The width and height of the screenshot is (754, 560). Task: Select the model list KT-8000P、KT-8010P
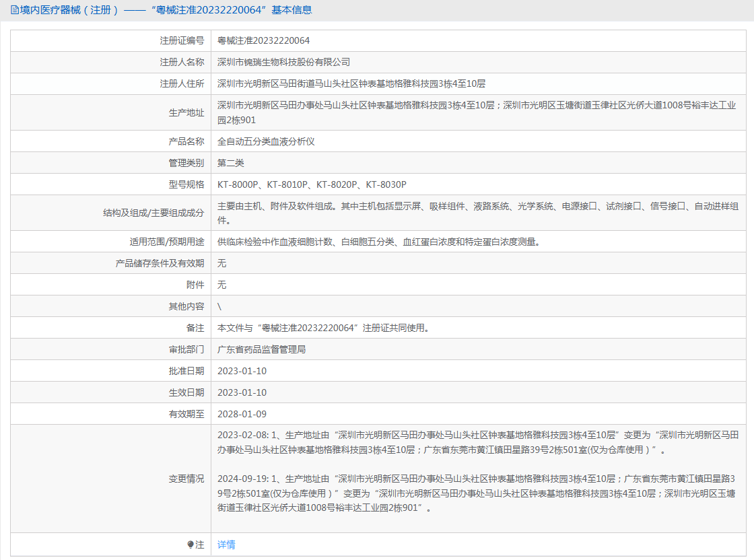click(x=312, y=184)
